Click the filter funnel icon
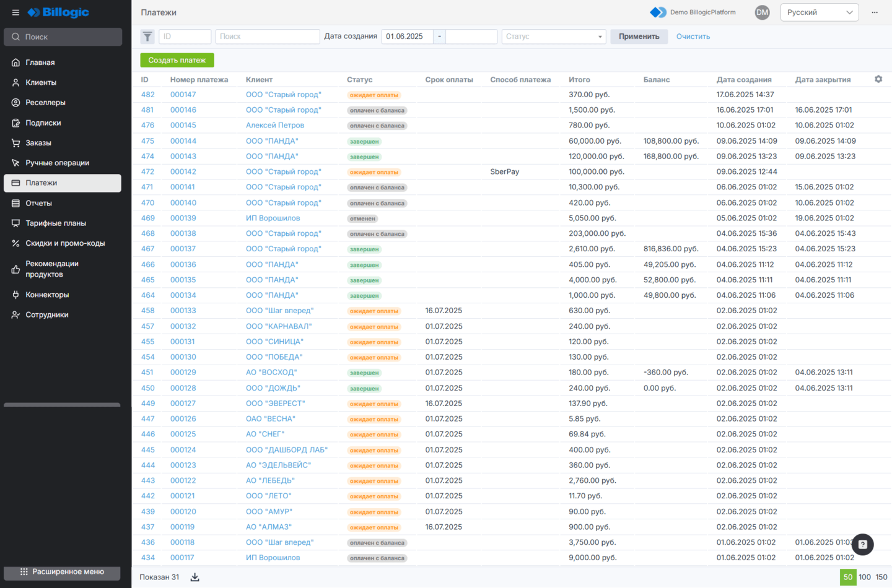 click(147, 37)
